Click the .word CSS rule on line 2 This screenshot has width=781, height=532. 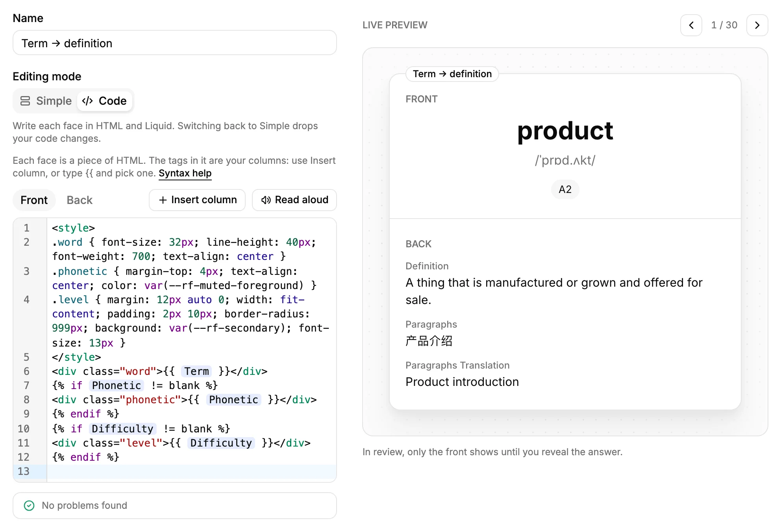184,249
